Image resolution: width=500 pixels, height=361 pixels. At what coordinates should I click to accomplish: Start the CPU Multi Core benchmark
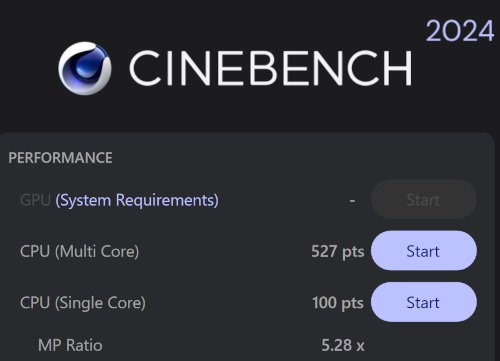[x=424, y=251]
